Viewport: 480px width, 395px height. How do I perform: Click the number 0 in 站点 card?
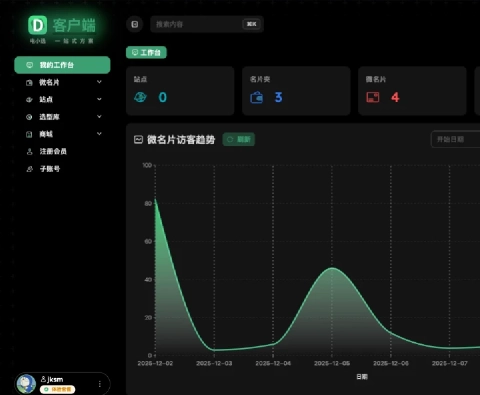pos(162,97)
